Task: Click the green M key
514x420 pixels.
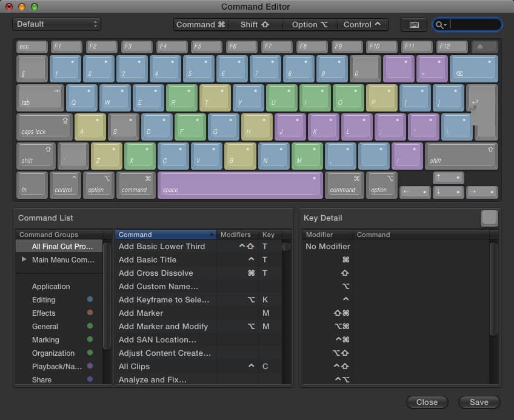Action: pyautogui.click(x=307, y=156)
